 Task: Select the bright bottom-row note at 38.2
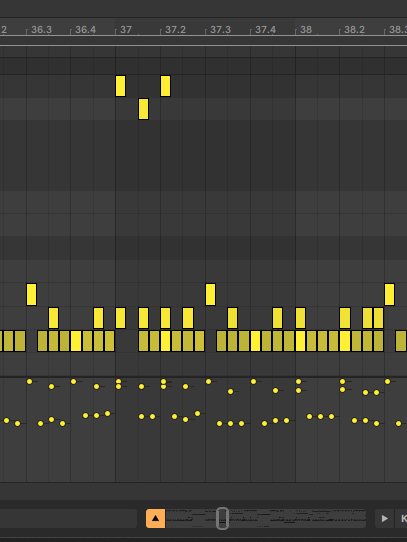coord(345,341)
